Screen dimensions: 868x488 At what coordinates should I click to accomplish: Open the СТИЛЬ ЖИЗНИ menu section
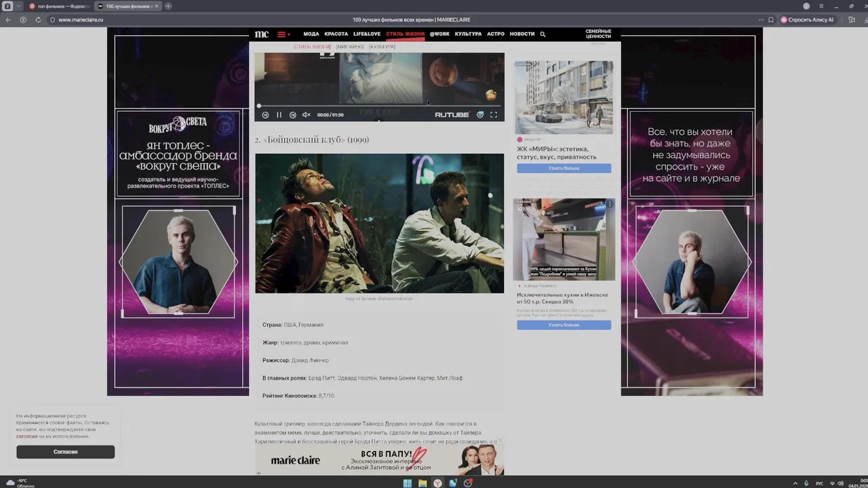(406, 34)
